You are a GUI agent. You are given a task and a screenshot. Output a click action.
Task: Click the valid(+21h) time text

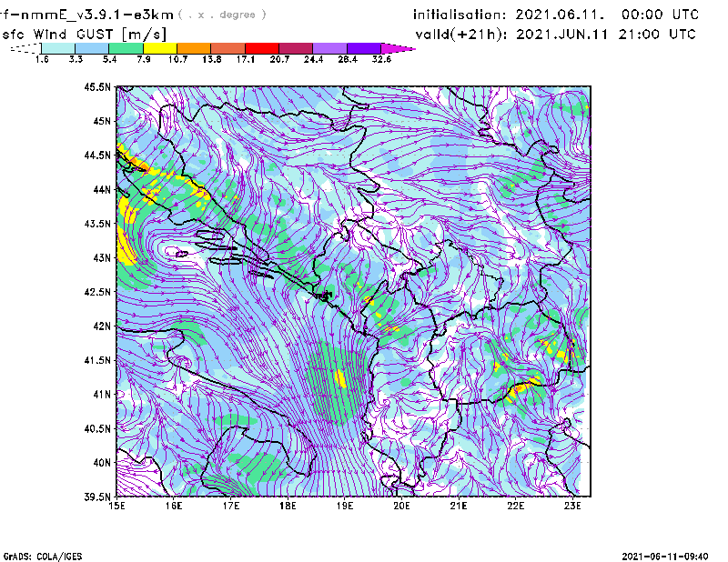coord(556,35)
